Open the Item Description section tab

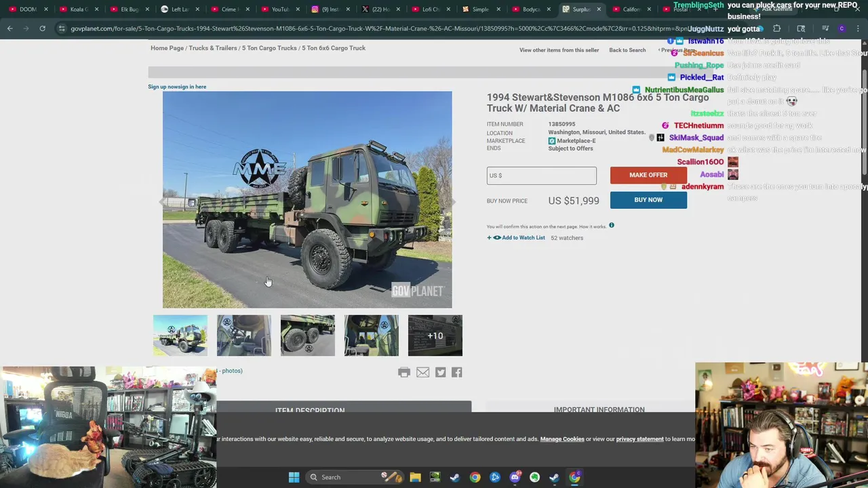coord(310,409)
